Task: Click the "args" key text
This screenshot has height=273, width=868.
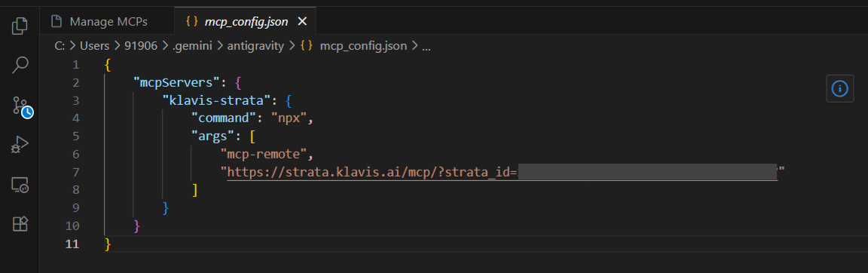Action: pyautogui.click(x=212, y=136)
